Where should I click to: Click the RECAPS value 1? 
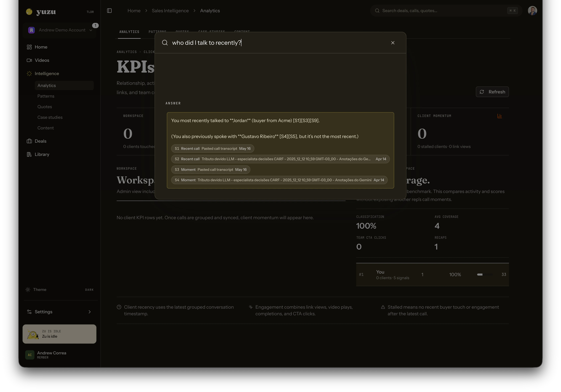436,247
